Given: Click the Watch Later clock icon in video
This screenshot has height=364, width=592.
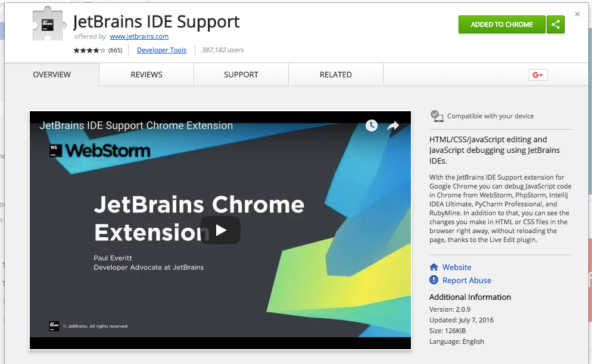Looking at the screenshot, I should pos(372,125).
